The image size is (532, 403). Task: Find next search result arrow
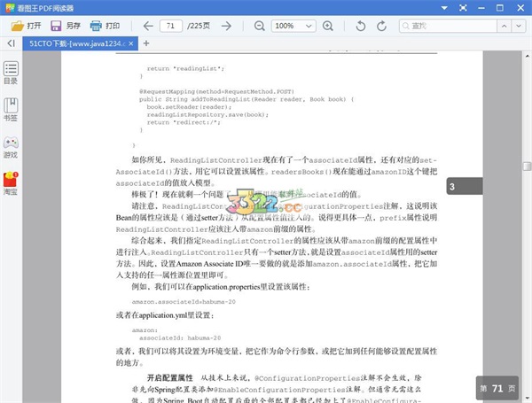click(x=519, y=26)
